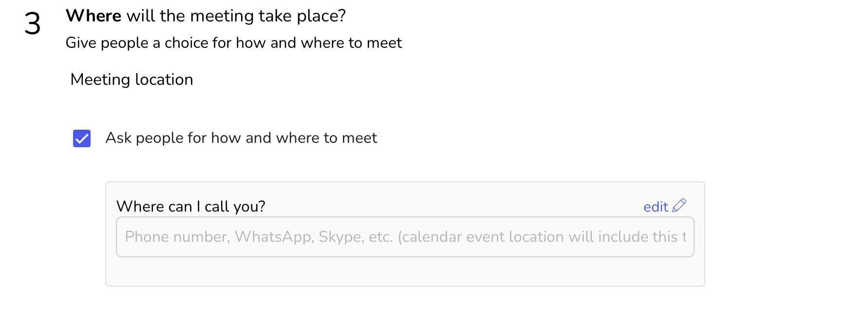Click the "WhatsApp" placeholder text

tap(274, 237)
